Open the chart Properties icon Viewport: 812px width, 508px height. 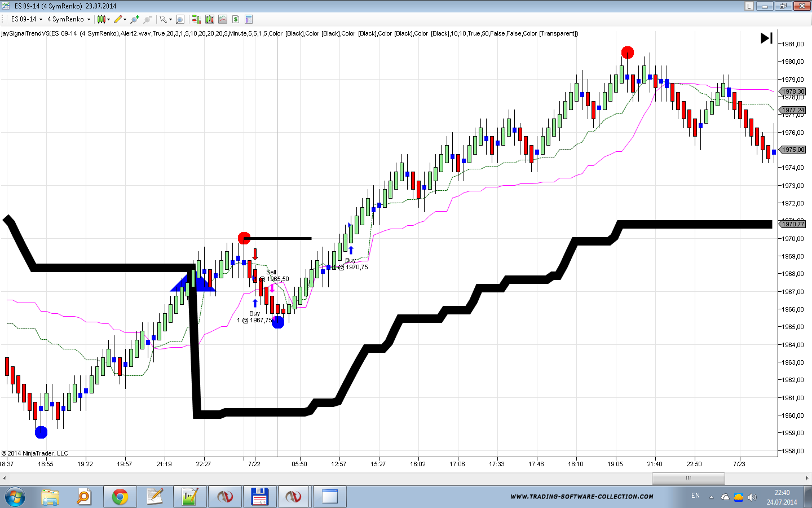(x=249, y=19)
